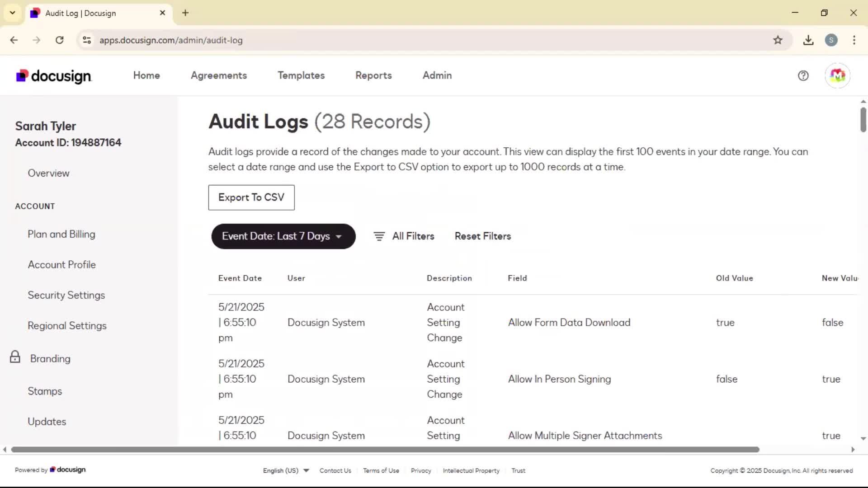Click the address bar URL

tap(171, 40)
